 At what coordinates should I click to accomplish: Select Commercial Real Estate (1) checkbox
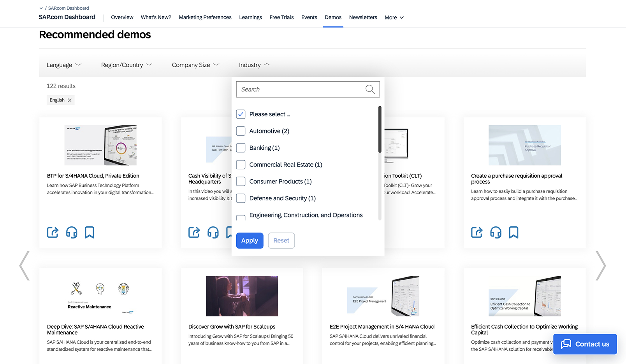pos(241,164)
